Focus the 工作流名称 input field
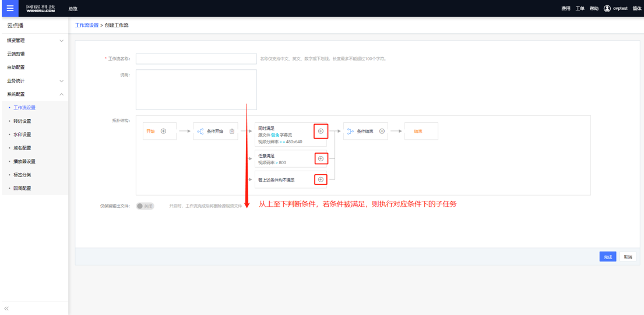Viewport: 644px width, 315px height. pyautogui.click(x=196, y=59)
